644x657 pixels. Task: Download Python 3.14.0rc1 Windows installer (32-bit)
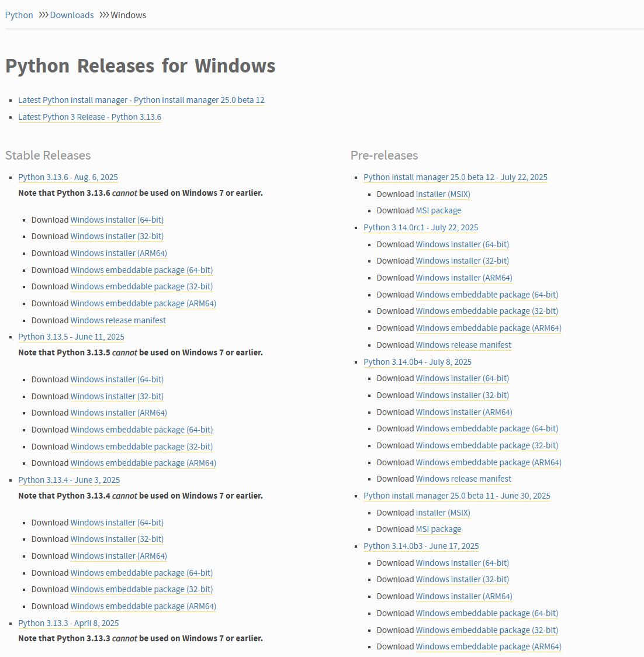(462, 261)
